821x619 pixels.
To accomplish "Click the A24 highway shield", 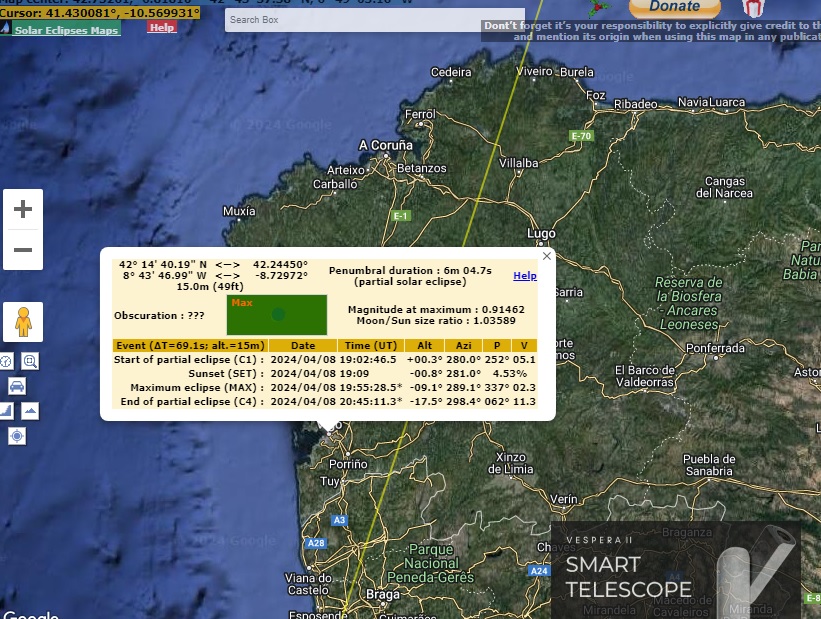I will coord(539,571).
